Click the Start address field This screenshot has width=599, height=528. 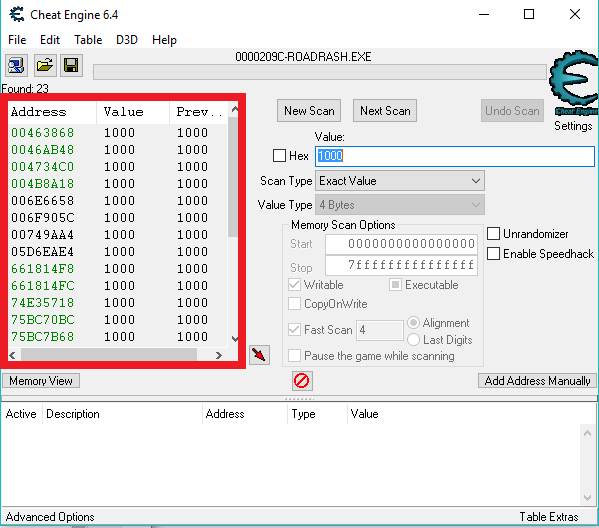pos(401,244)
